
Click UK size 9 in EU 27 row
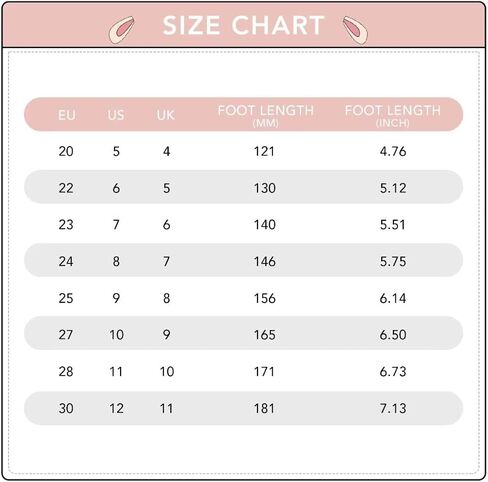(x=167, y=334)
